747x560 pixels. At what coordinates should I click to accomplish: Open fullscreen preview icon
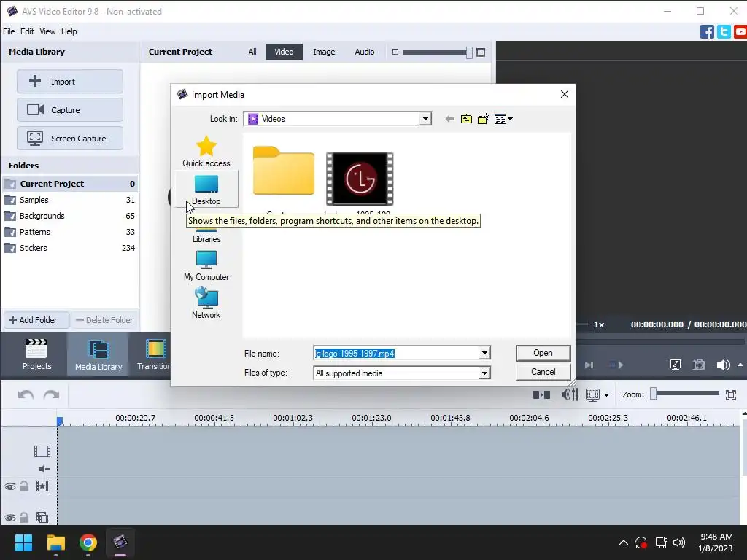coord(675,365)
